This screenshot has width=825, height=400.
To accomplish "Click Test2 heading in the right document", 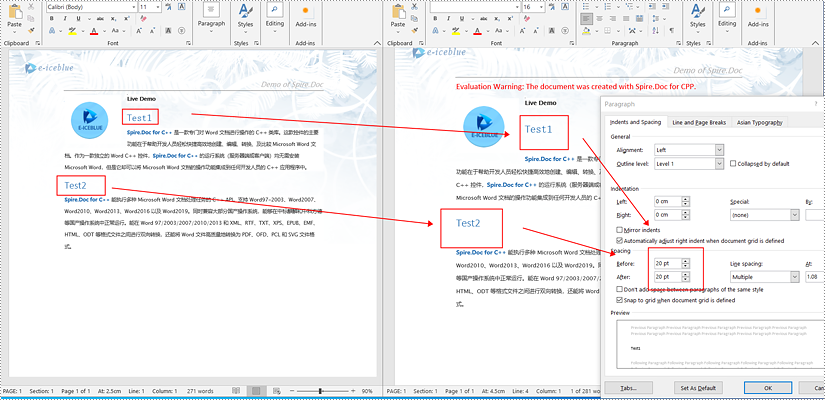I will click(468, 223).
